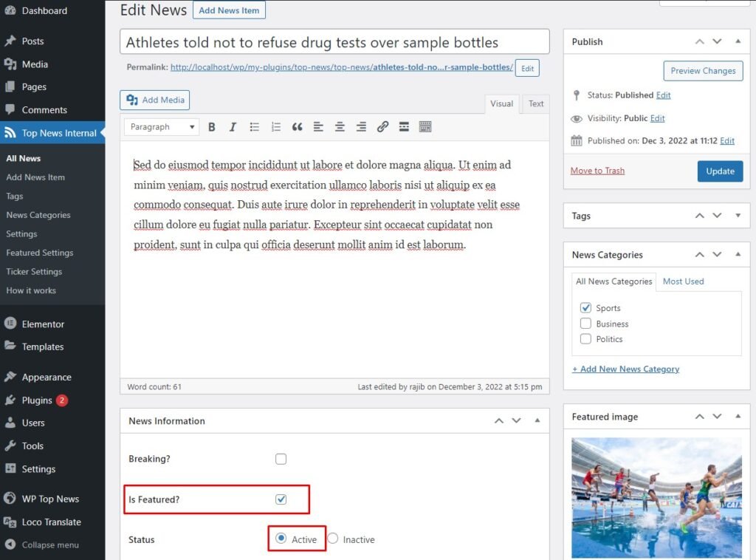Click the Blockquote icon

click(x=297, y=127)
